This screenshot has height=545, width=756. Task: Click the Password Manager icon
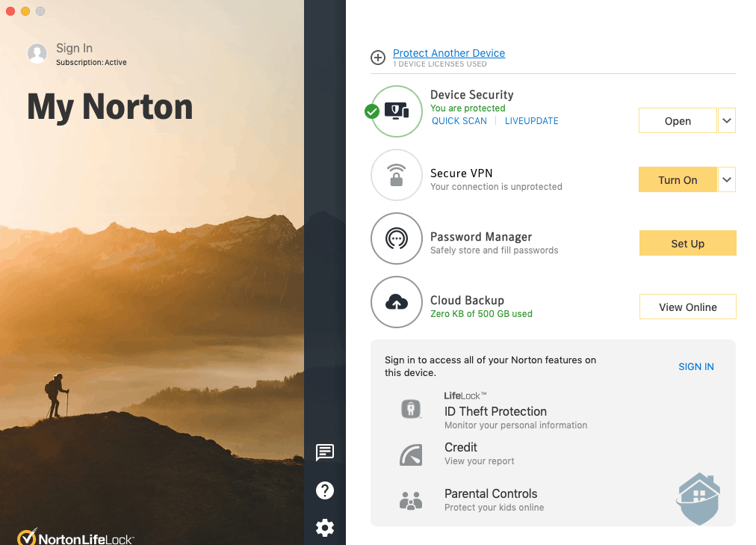coord(397,238)
